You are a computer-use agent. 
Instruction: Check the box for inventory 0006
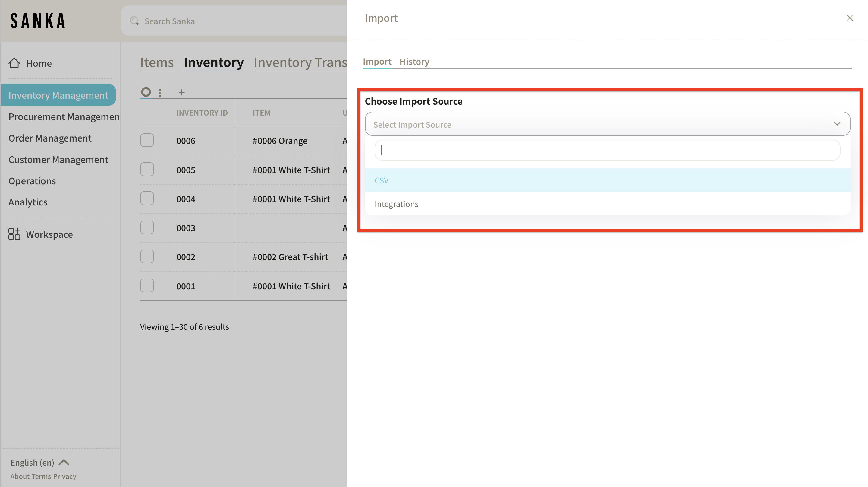point(147,140)
